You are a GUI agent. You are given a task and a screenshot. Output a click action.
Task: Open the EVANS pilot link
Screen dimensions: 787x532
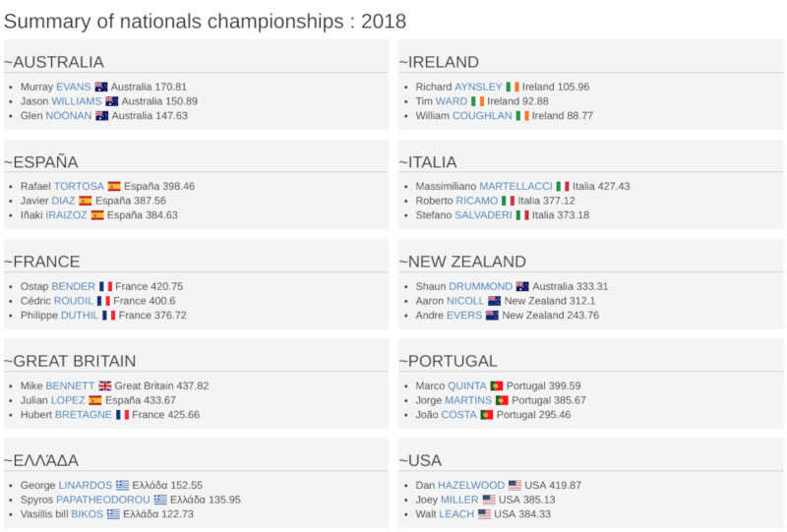click(73, 87)
